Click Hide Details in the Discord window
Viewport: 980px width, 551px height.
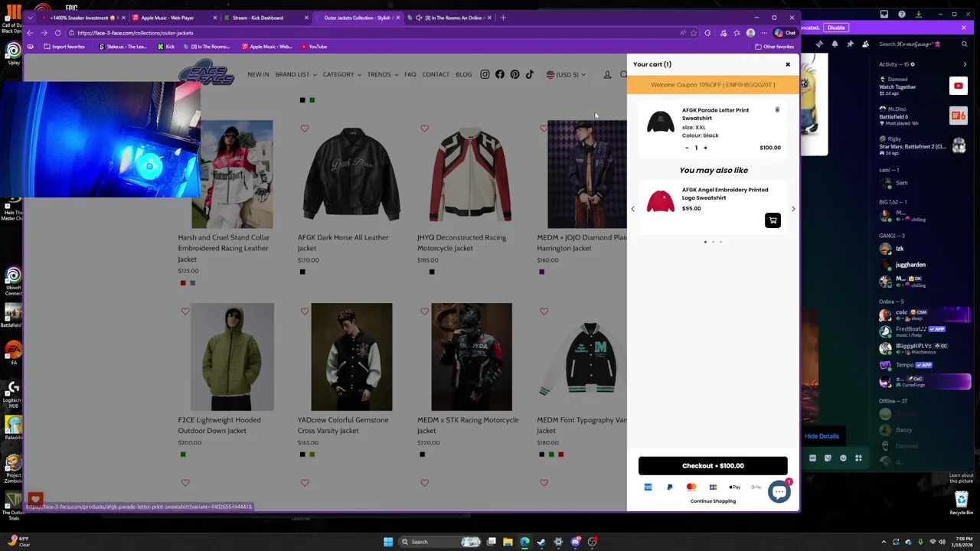(822, 436)
